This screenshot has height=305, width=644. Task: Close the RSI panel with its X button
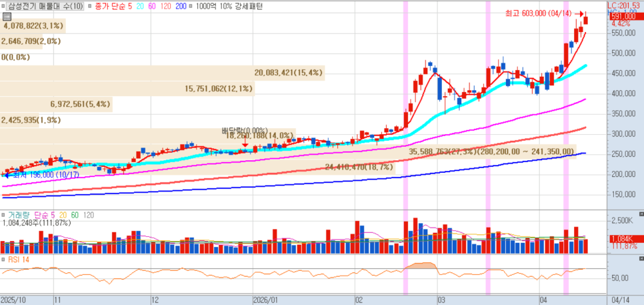coord(641,258)
